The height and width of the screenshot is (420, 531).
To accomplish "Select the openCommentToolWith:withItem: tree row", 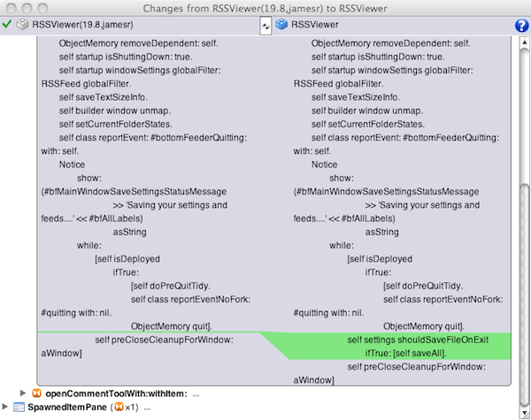I will click(x=115, y=393).
